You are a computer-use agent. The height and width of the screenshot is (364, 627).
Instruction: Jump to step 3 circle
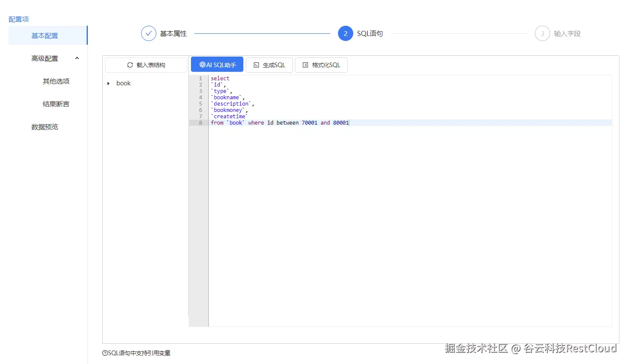(542, 33)
